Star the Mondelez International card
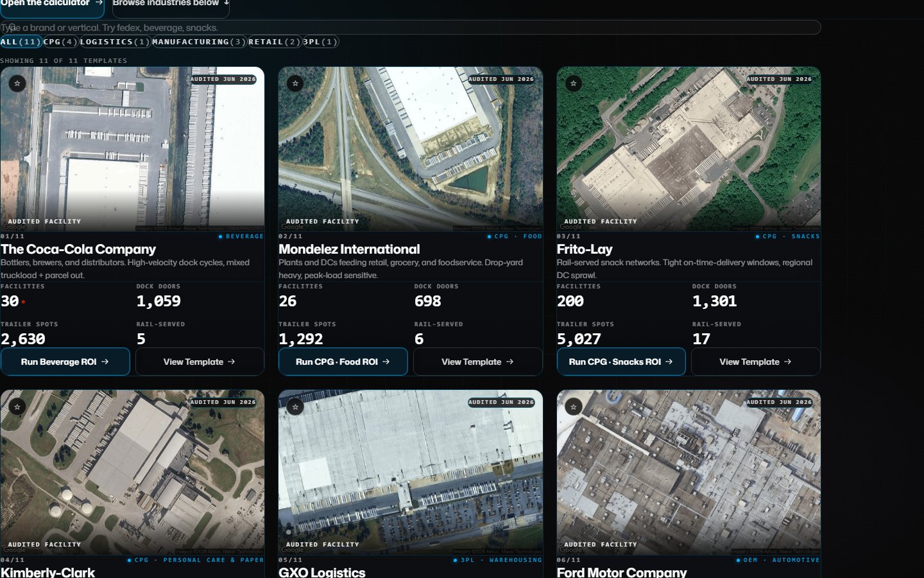 pyautogui.click(x=295, y=83)
